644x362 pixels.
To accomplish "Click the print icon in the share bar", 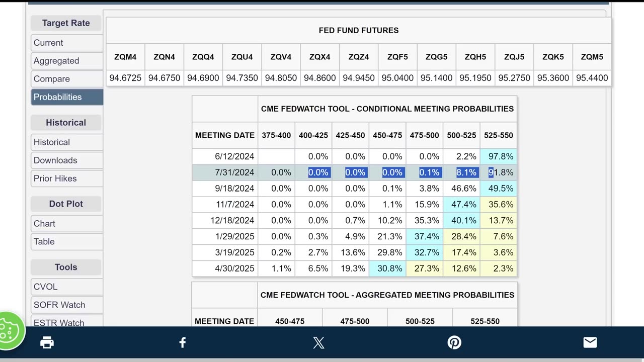I will pyautogui.click(x=47, y=343).
